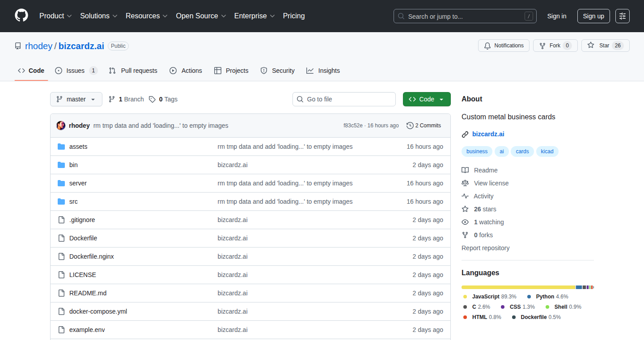This screenshot has height=340, width=644.
Task: Click the repository icon before rhodey
Action: pyautogui.click(x=18, y=46)
